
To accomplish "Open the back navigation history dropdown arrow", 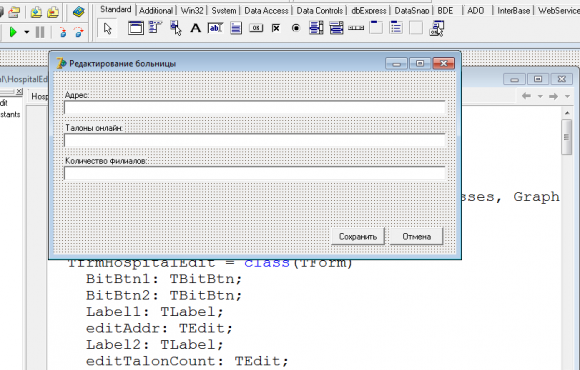I will 540,97.
